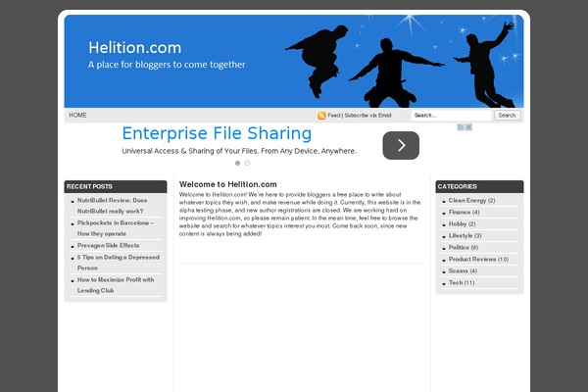Click the Search button
The height and width of the screenshot is (392, 588).
[x=507, y=116]
